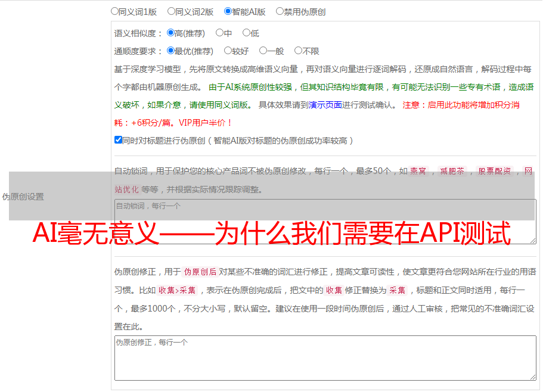Screen dimensions: 543x392
Task: Toggle 同时对标题进行伪原创 checkbox
Action: [118, 140]
